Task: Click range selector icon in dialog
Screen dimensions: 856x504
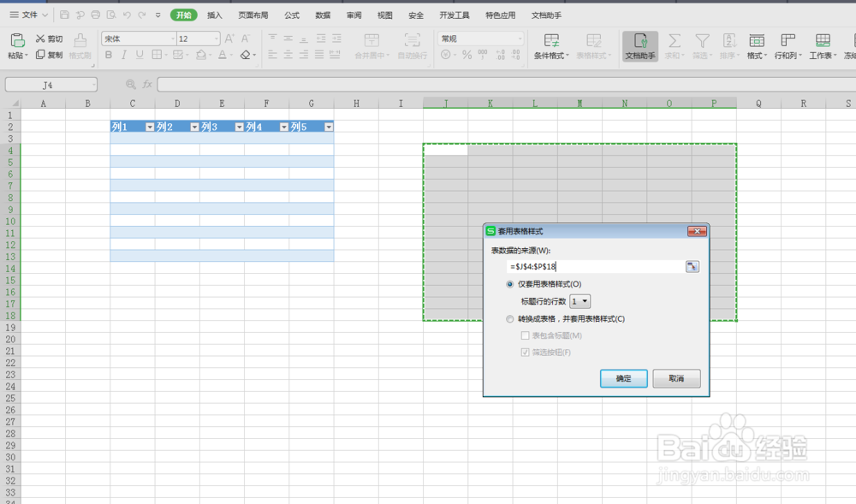Action: 693,267
